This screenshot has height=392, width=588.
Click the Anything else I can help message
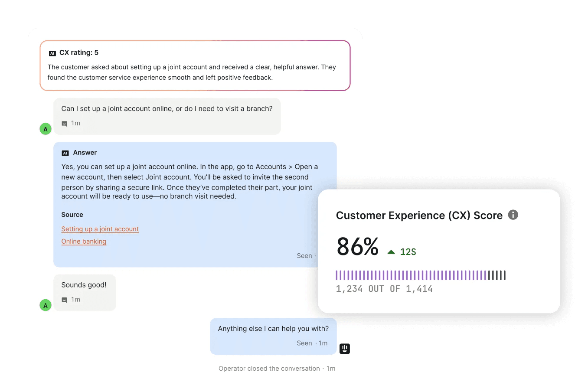tap(273, 336)
